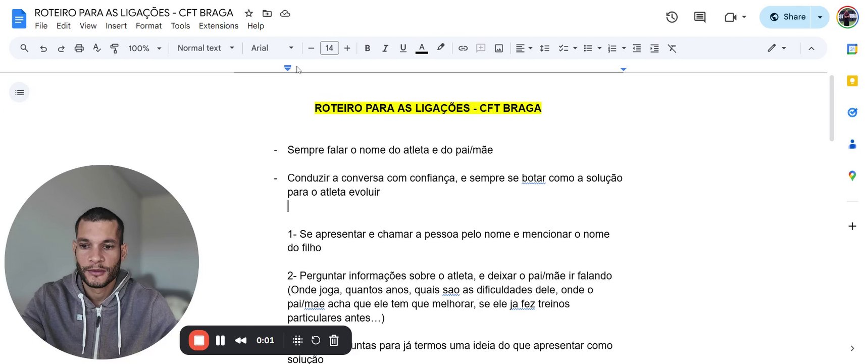Open the Google account avatar
This screenshot has width=868, height=364.
pos(847,17)
